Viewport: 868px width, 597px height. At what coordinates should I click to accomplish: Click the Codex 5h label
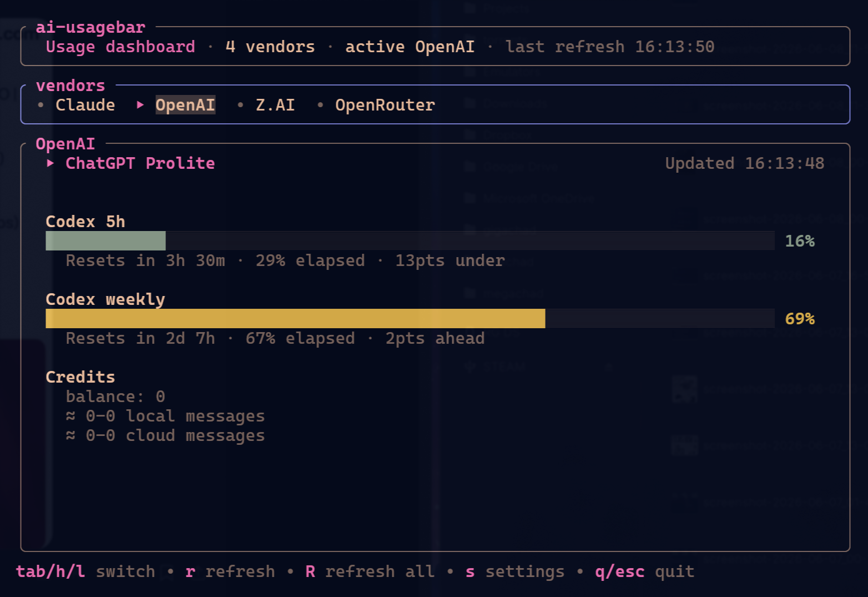click(85, 222)
